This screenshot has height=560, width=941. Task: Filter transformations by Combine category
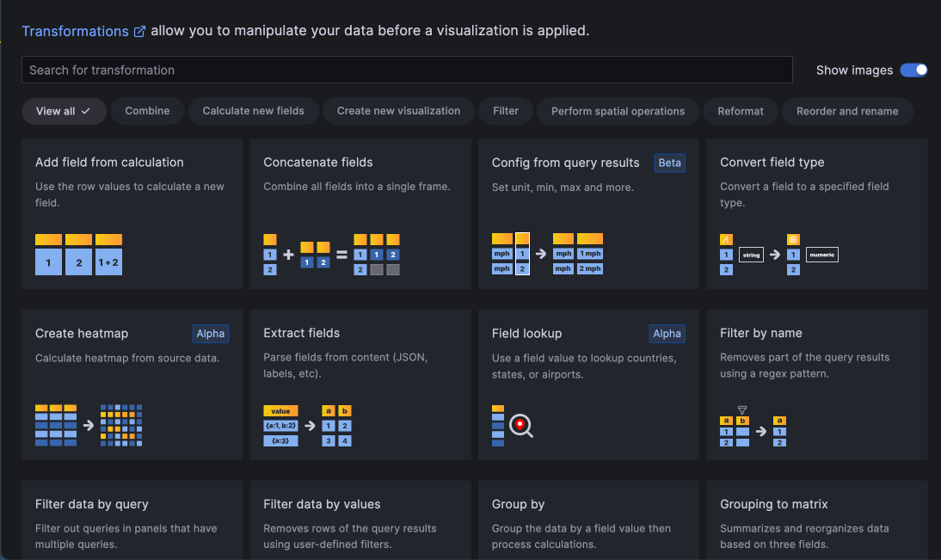click(x=147, y=111)
